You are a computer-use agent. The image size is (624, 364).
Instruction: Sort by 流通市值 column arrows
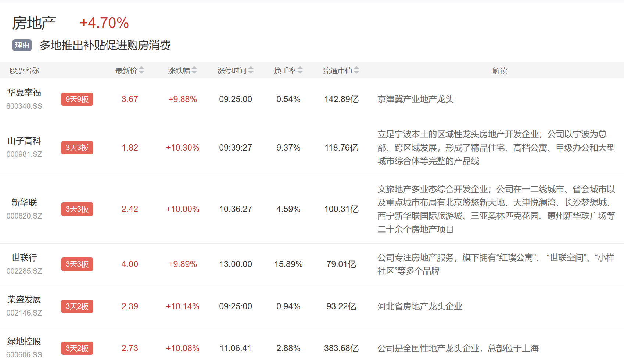pos(356,71)
